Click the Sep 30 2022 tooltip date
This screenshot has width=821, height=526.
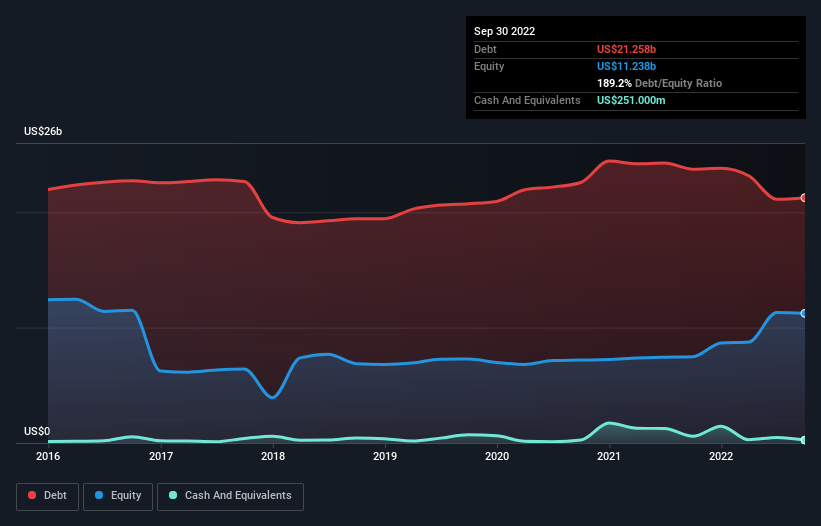(504, 31)
